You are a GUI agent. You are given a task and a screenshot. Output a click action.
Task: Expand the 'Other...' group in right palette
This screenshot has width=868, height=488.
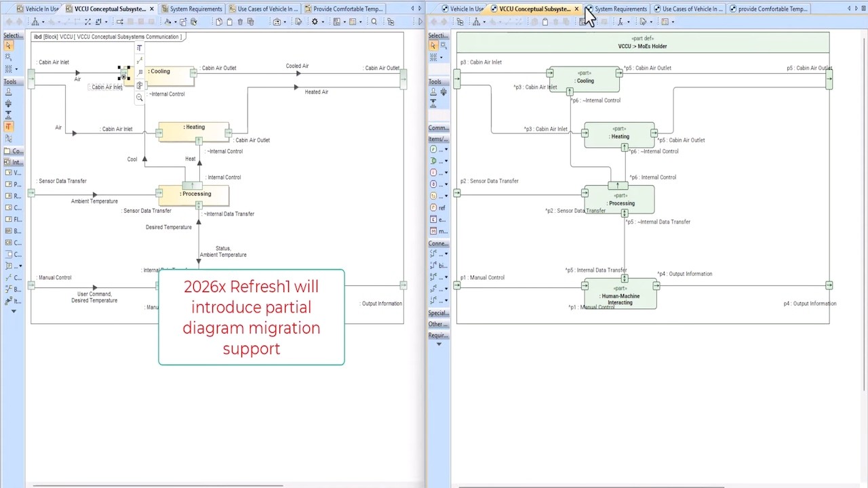point(439,324)
